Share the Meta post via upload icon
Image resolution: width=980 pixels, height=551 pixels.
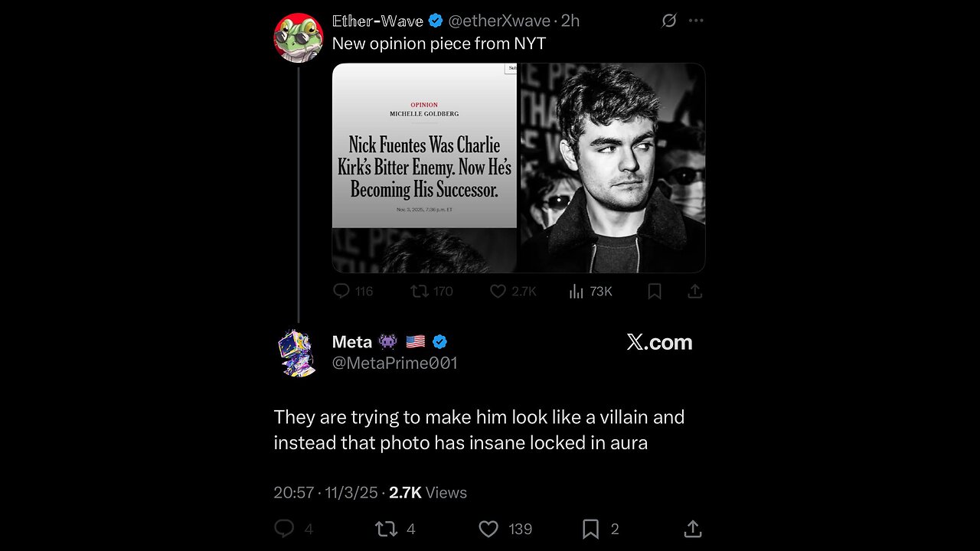tap(692, 529)
